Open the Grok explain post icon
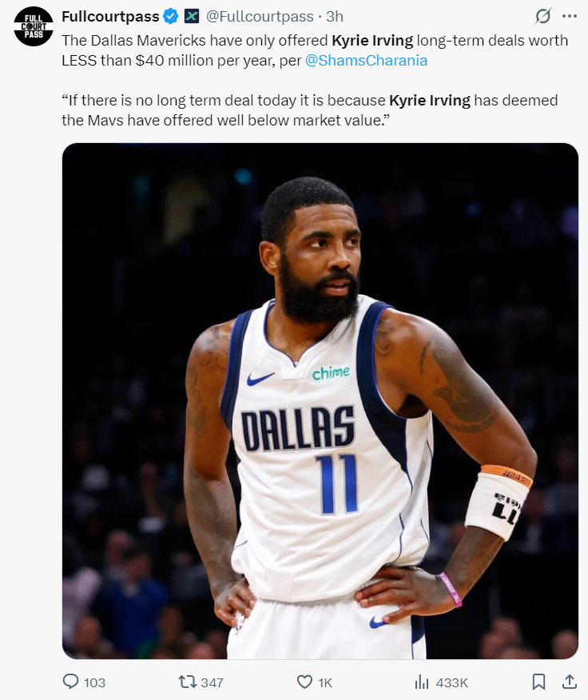The width and height of the screenshot is (588, 700). [x=542, y=17]
